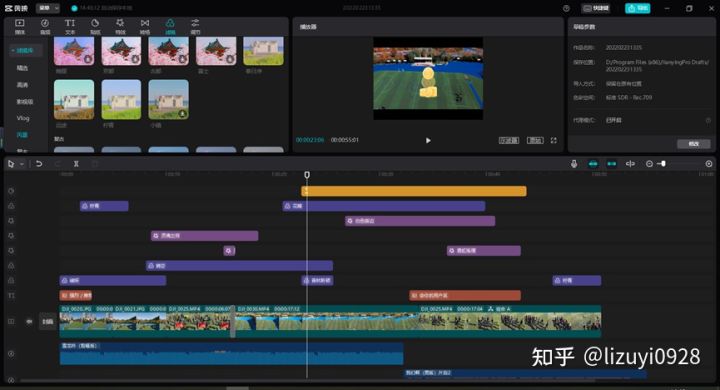Open the shortcuts button with the keyboard icon
This screenshot has height=390, width=720.
[596, 8]
